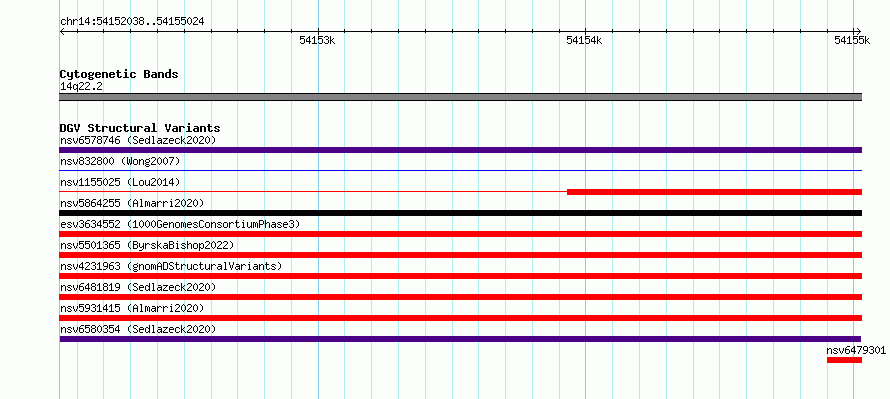The height and width of the screenshot is (399, 890).
Task: Open variant label nsv5931415 (Almarri2020)
Action: [132, 308]
